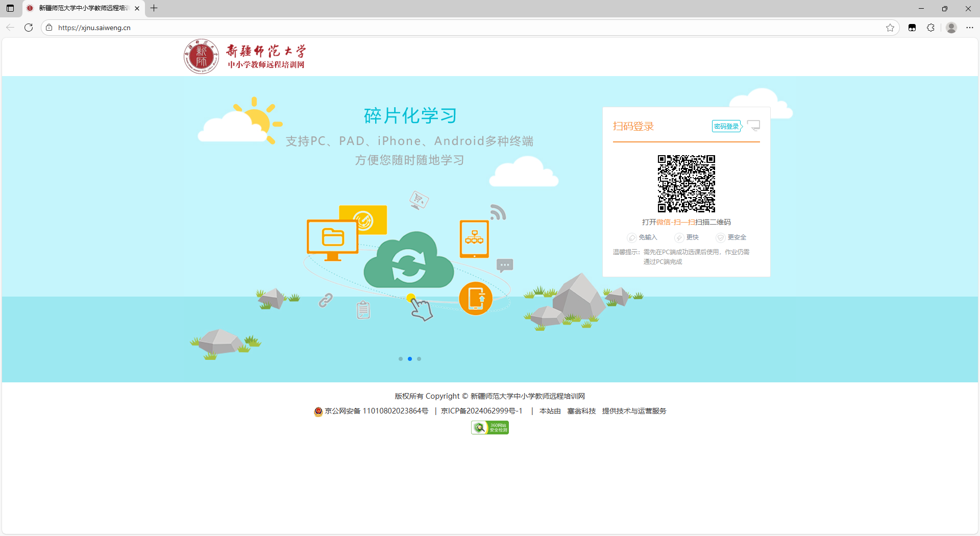
Task: Switch to password login via monitor icon
Action: click(753, 126)
